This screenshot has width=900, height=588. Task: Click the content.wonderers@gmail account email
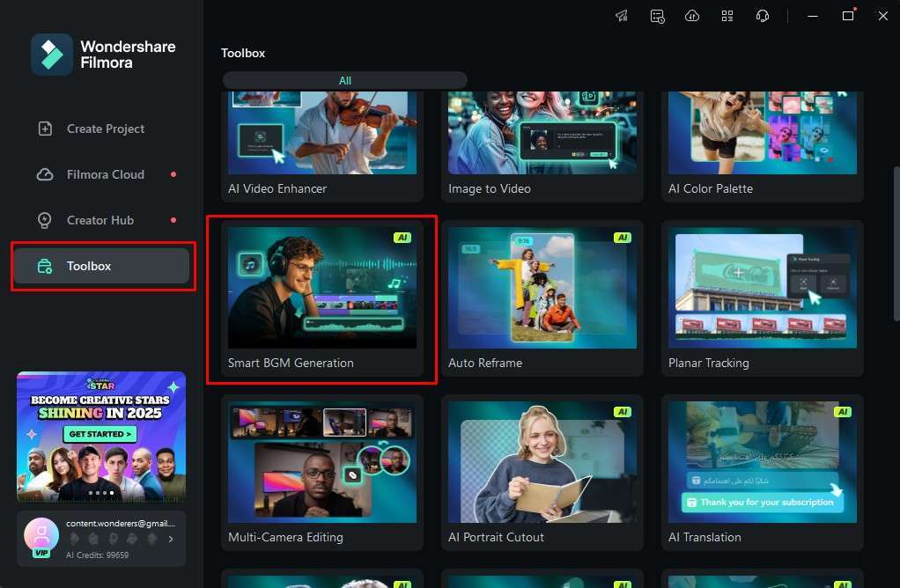(x=121, y=523)
